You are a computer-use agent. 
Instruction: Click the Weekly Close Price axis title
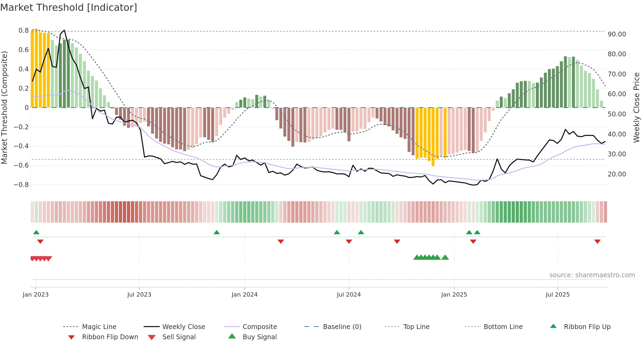(636, 107)
